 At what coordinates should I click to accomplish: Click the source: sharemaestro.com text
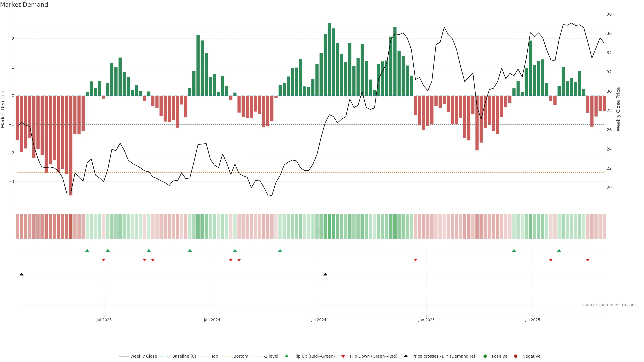(609, 305)
